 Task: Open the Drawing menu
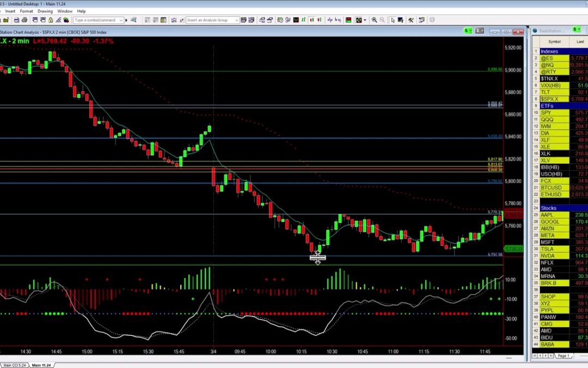[45, 11]
